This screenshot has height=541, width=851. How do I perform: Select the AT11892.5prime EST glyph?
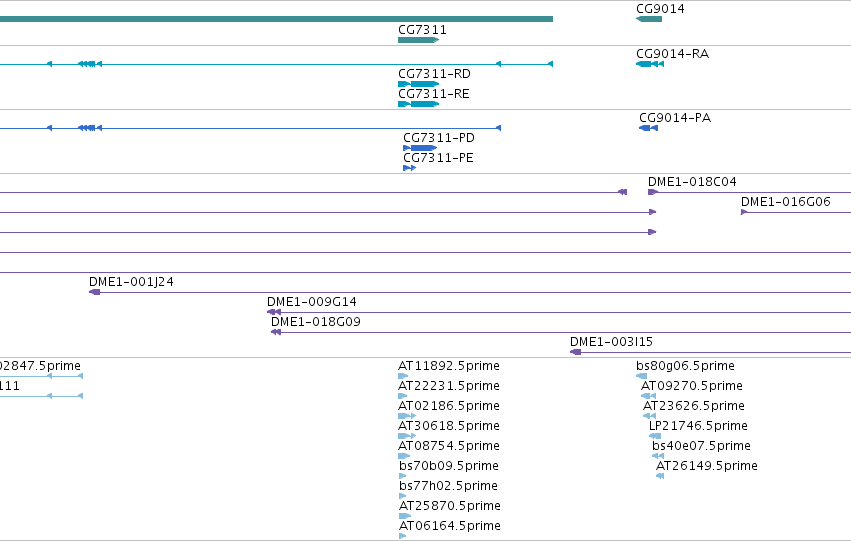pos(403,376)
